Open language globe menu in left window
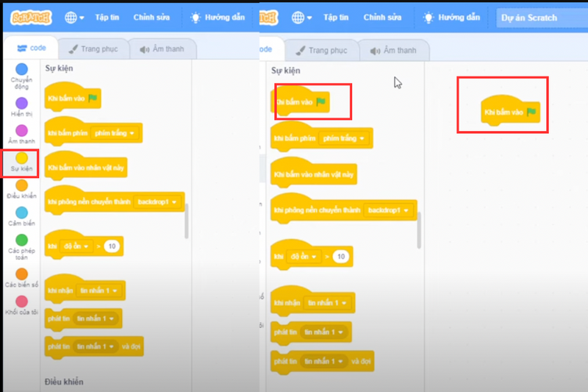Viewport: 588px width, 392px height. 74,17
